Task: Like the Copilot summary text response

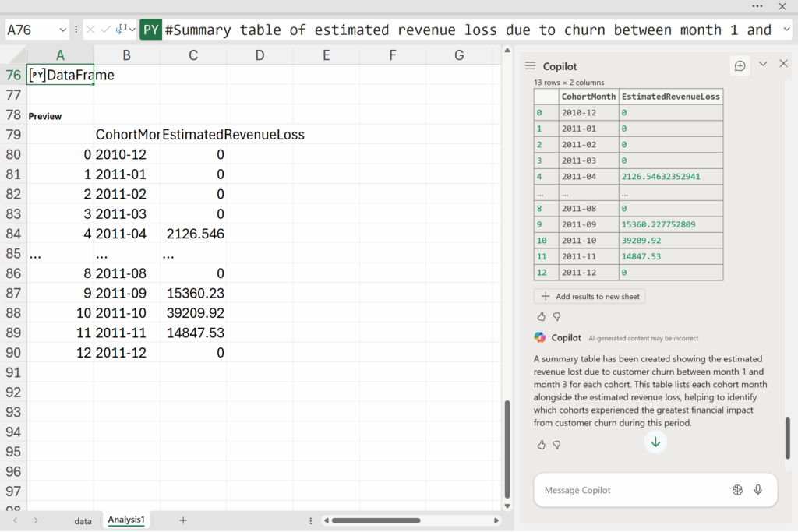Action: [x=542, y=445]
